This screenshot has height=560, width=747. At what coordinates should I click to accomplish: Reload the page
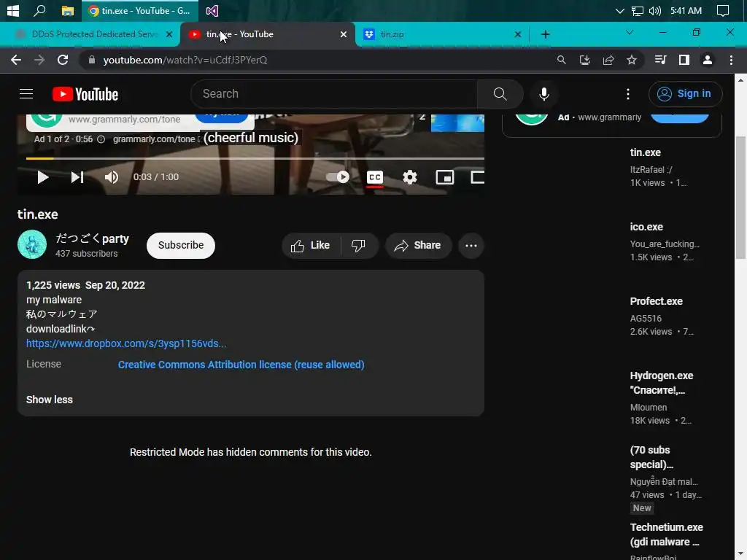click(x=63, y=60)
